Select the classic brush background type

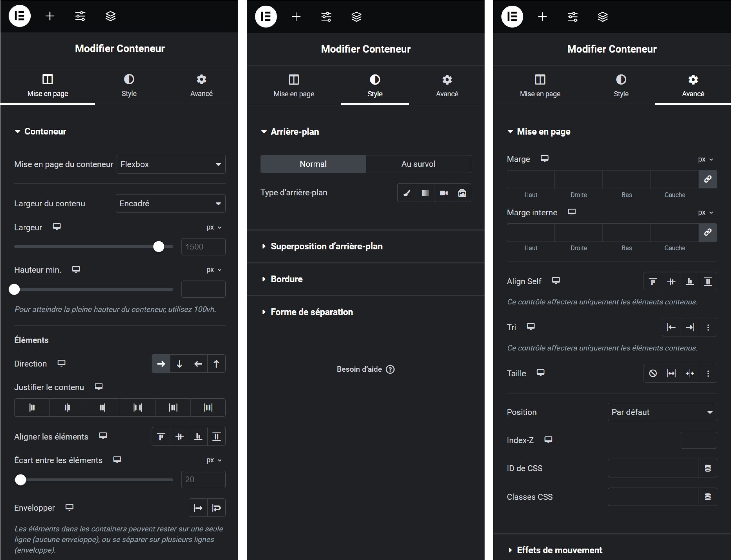407,193
